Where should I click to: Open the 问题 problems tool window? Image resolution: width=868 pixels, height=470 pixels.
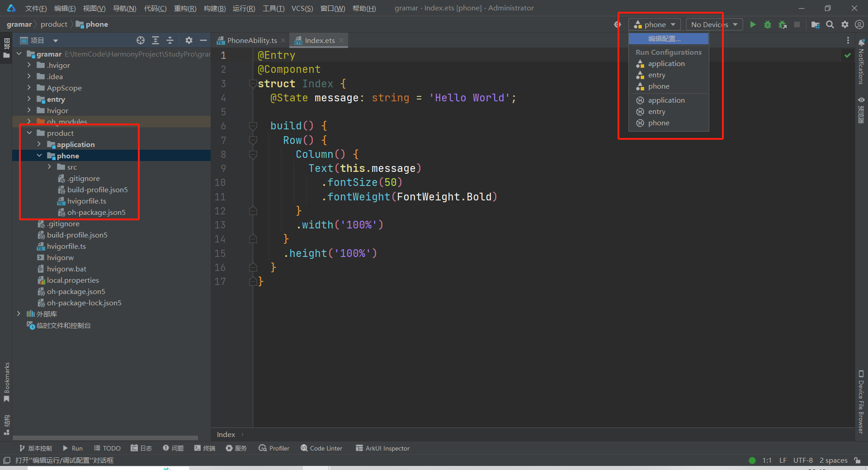coord(173,448)
